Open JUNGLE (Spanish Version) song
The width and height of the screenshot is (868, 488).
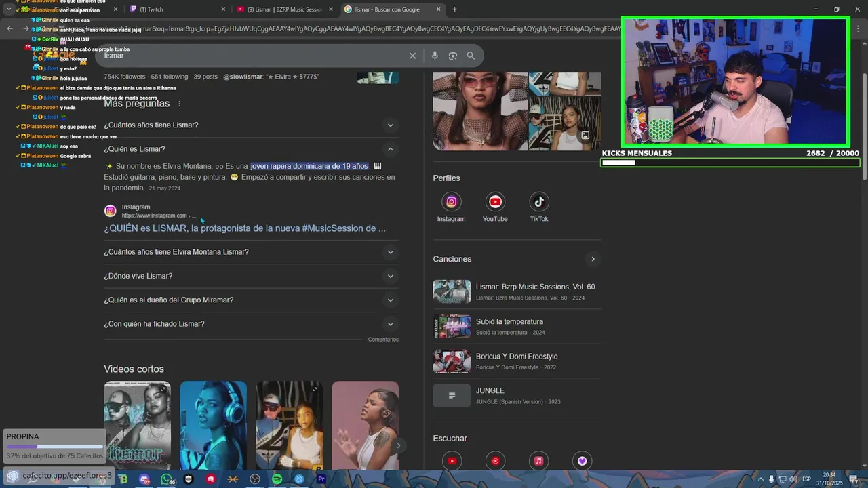click(517, 395)
